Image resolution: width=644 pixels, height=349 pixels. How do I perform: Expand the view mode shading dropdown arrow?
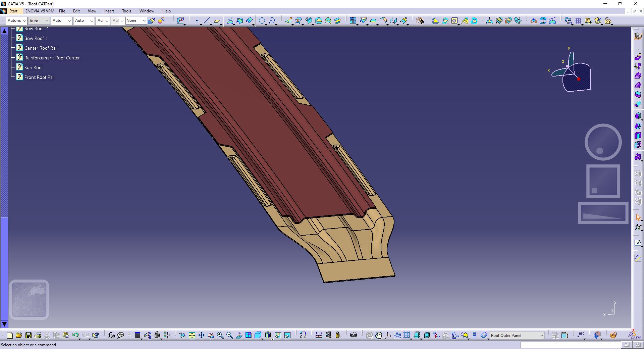coord(272,339)
